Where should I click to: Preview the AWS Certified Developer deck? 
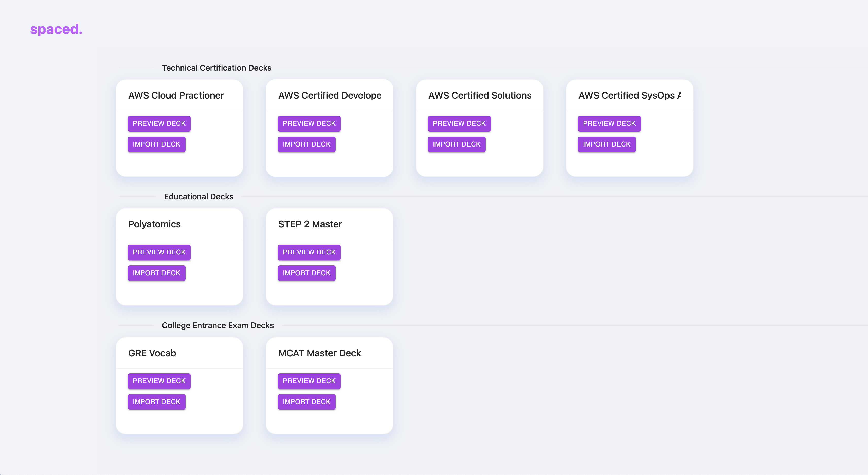pos(309,124)
